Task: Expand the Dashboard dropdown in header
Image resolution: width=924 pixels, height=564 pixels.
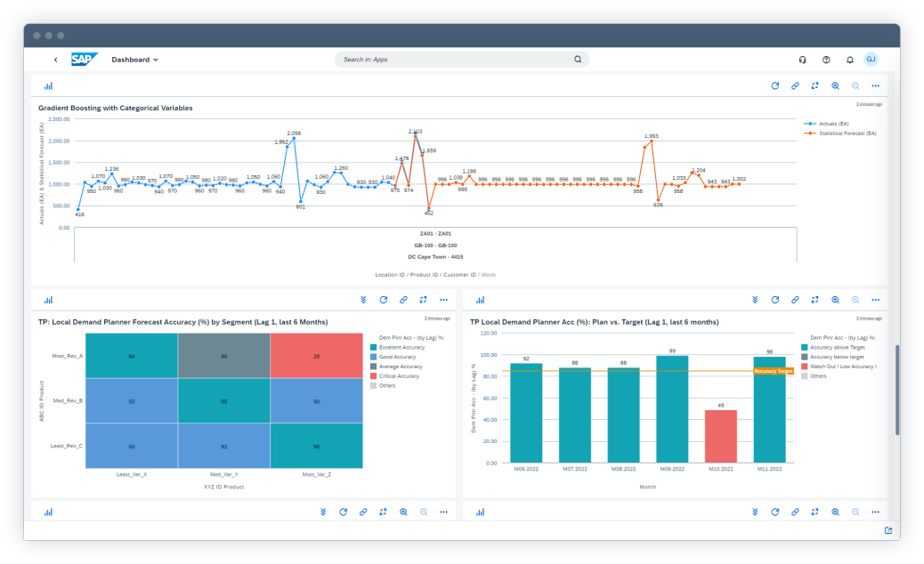Action: click(x=135, y=60)
